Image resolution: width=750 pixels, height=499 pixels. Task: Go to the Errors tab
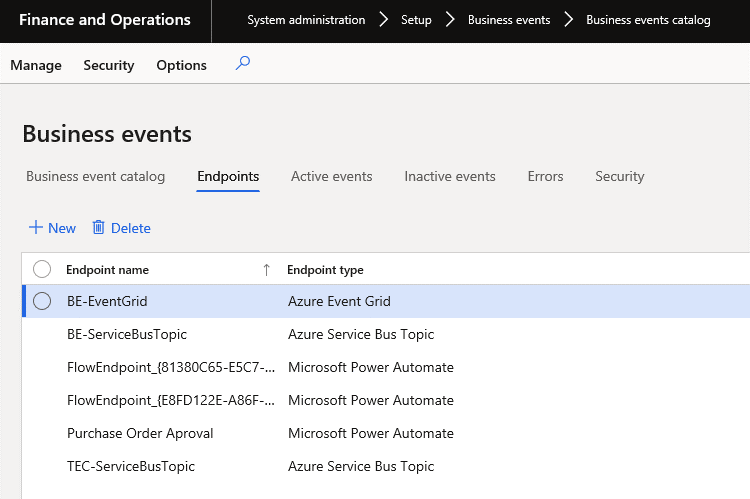tap(545, 176)
